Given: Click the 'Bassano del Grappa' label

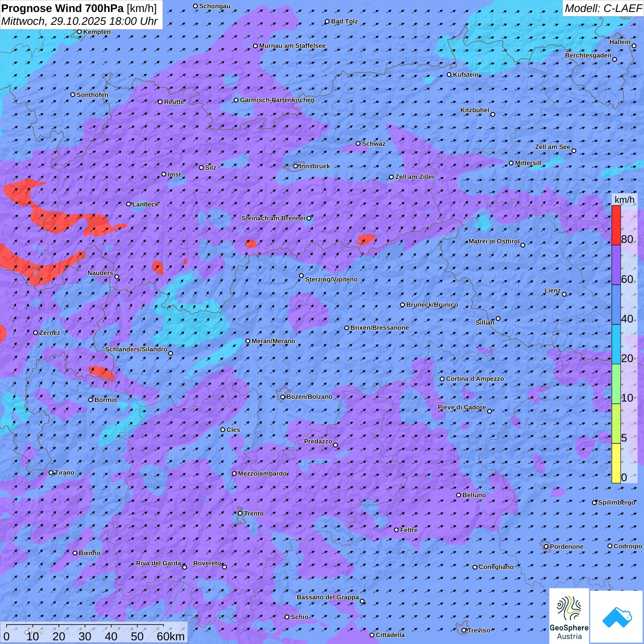Looking at the screenshot, I should click(x=328, y=597).
